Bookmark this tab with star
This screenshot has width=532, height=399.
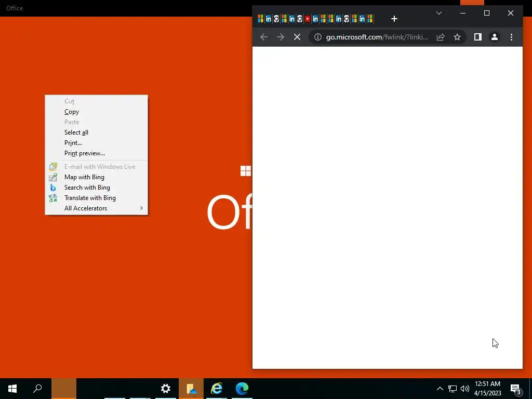coord(457,37)
